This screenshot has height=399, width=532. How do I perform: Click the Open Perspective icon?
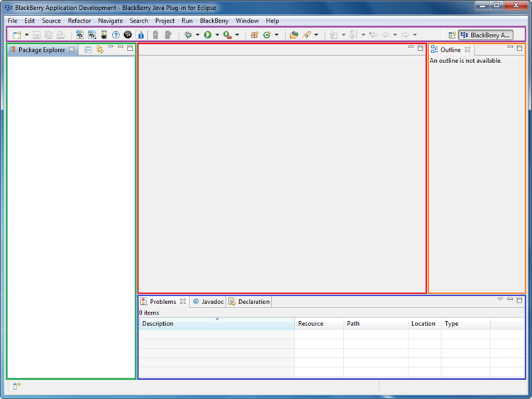tap(452, 35)
